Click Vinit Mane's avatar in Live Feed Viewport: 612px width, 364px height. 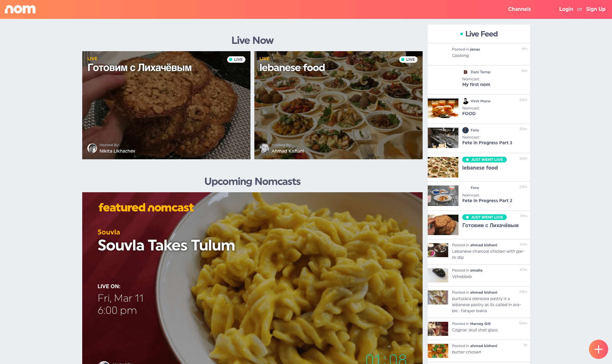point(465,101)
